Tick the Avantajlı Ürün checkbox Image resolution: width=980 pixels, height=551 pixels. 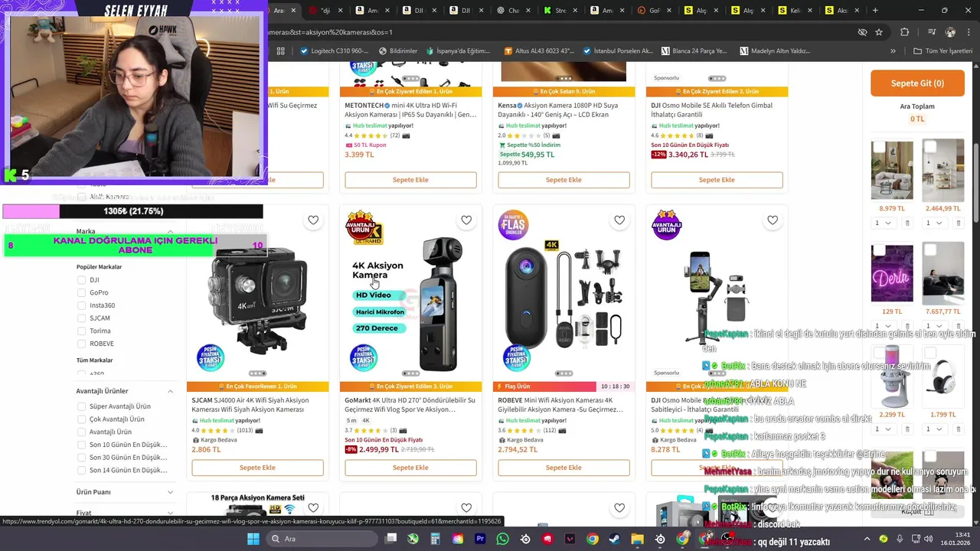click(81, 432)
